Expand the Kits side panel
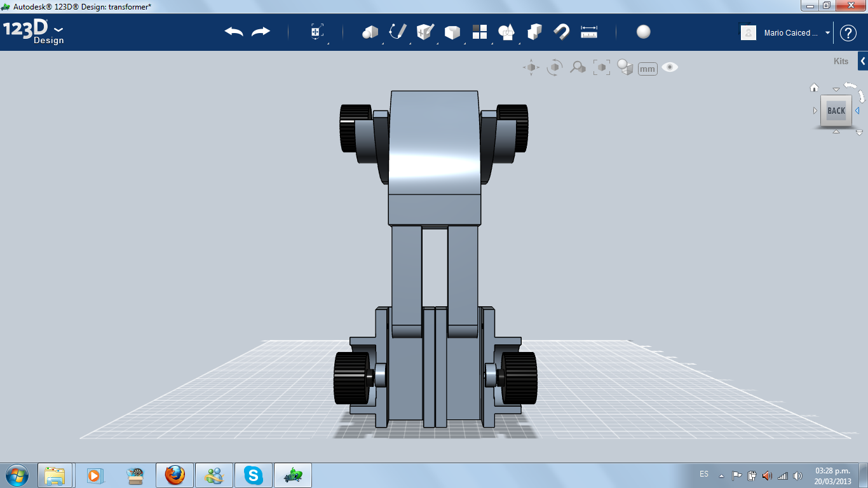 click(863, 61)
